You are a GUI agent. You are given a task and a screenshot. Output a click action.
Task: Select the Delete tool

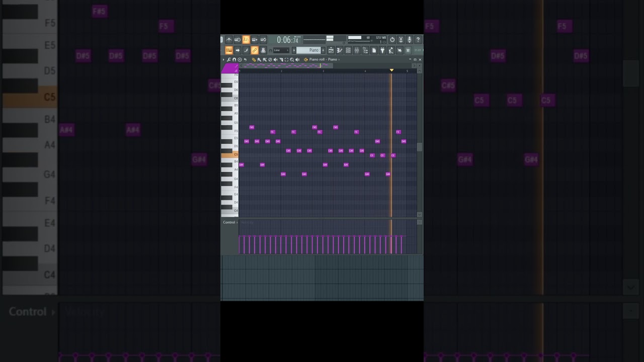pos(270,59)
